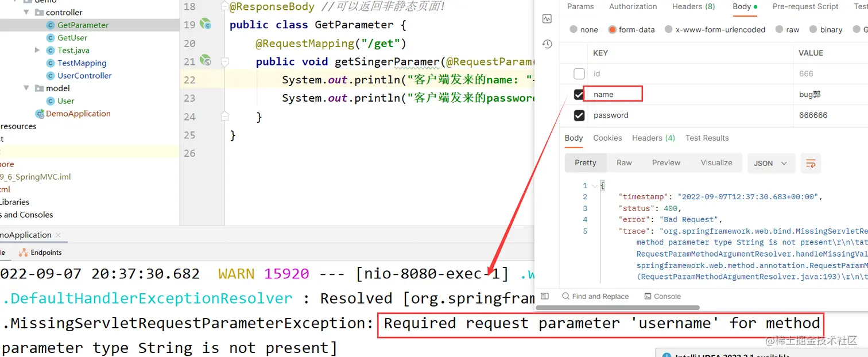The height and width of the screenshot is (357, 868).
Task: Switch to Authorization tab in Postman
Action: [x=633, y=7]
